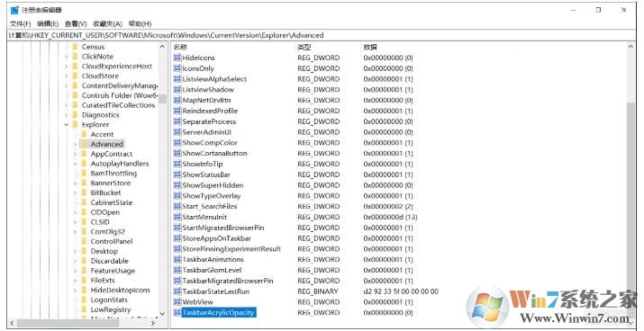The image size is (644, 331).
Task: Click the DWORD icon next to MapNetDrvBtn
Action: click(x=177, y=101)
